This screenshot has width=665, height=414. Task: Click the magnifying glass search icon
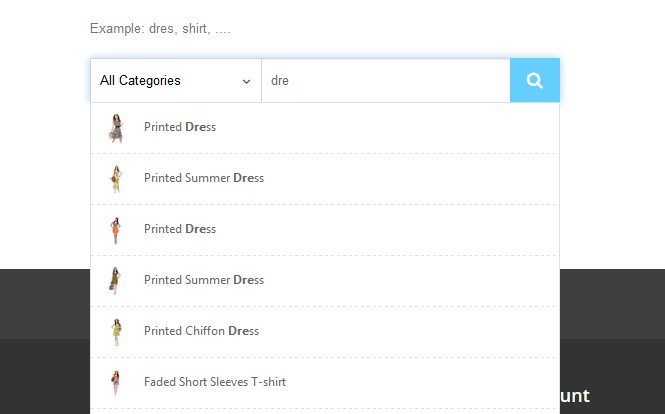(535, 81)
